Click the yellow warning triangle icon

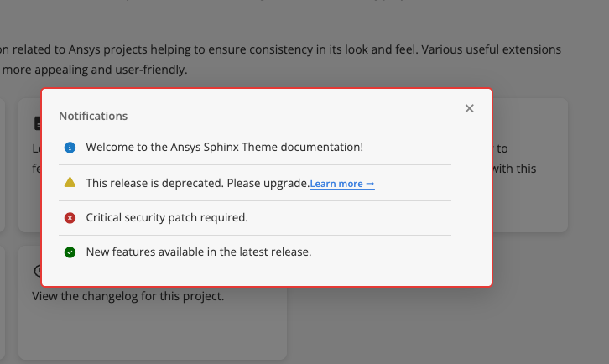click(x=70, y=182)
